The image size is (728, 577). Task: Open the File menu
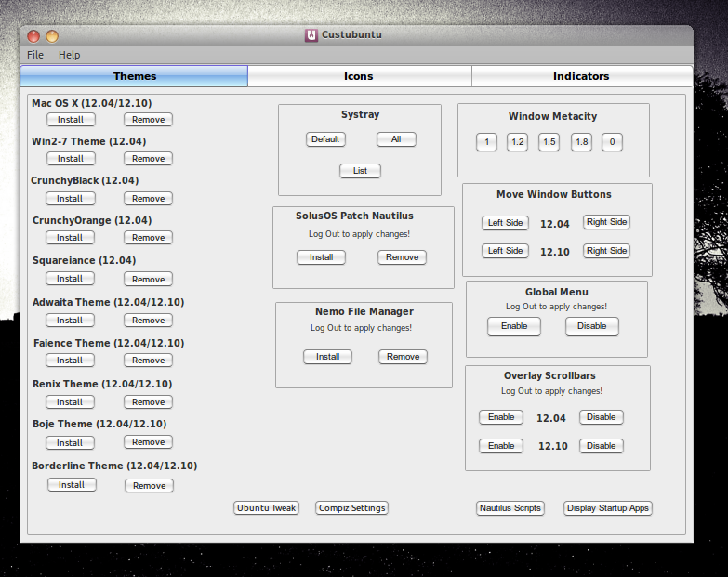click(x=34, y=55)
